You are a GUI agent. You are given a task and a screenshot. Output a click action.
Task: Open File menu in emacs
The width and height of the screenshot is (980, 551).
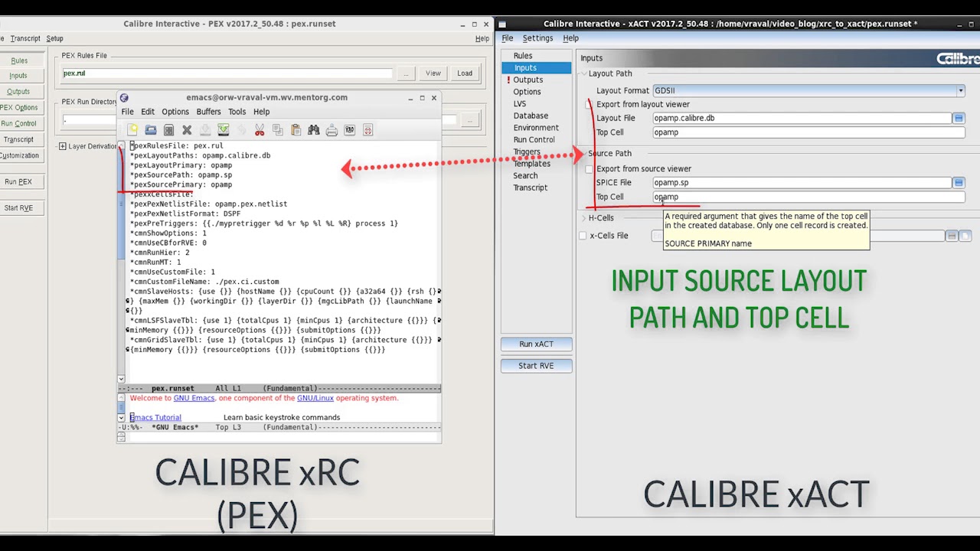coord(127,112)
